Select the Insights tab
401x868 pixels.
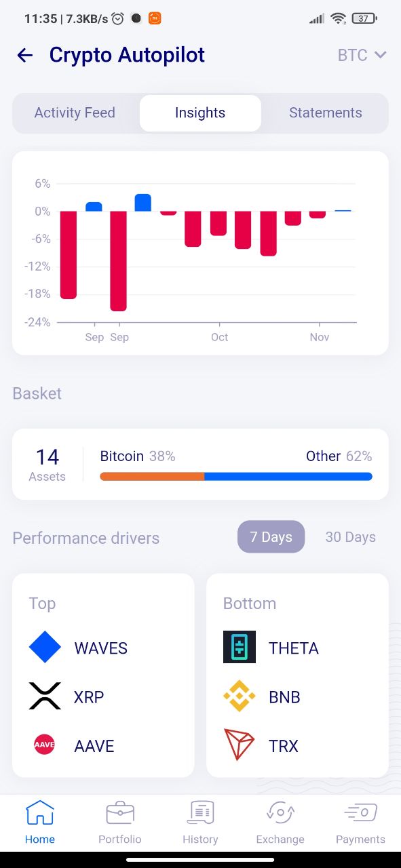[200, 113]
